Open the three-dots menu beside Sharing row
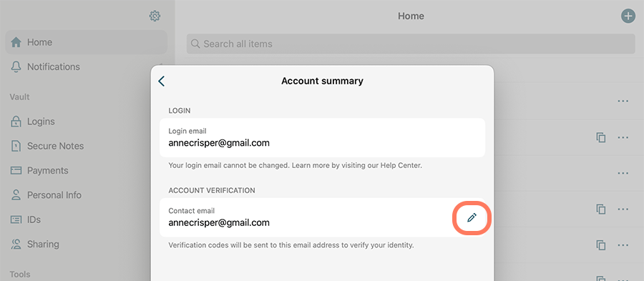Viewport: 644px width, 281px height. (x=623, y=245)
